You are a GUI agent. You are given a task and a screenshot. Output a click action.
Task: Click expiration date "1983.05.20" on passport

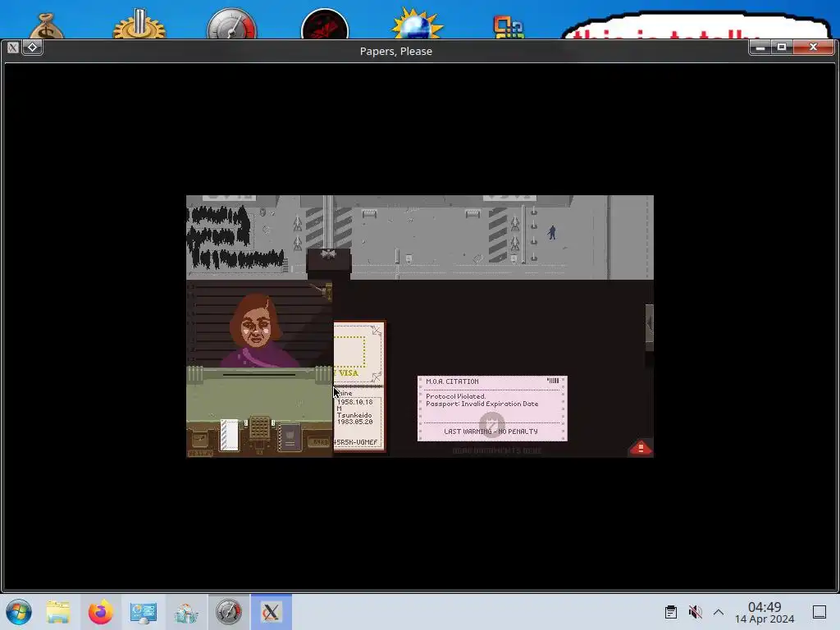[x=354, y=422]
